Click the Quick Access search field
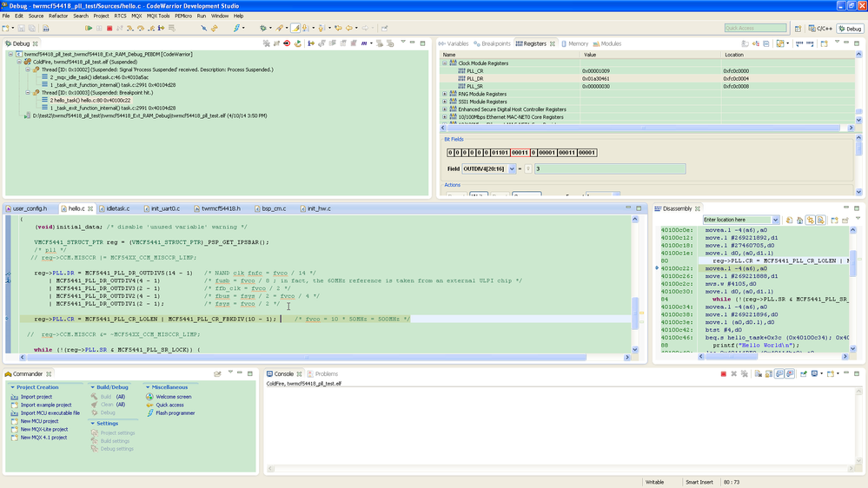This screenshot has width=868, height=488. pos(754,28)
